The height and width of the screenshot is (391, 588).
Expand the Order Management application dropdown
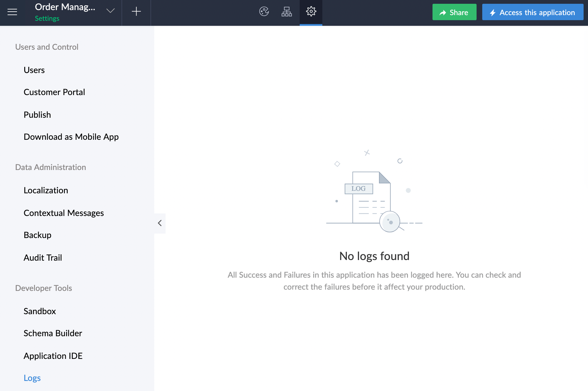(x=110, y=11)
